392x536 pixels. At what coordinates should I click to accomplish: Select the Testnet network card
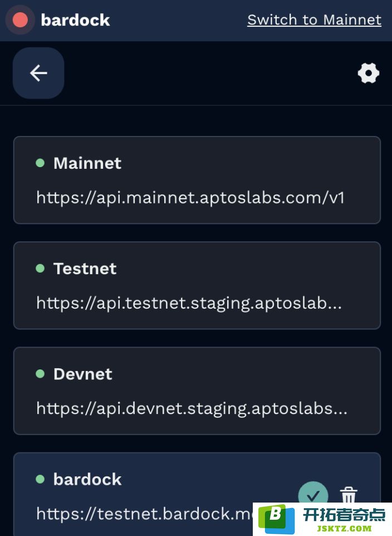(x=197, y=285)
